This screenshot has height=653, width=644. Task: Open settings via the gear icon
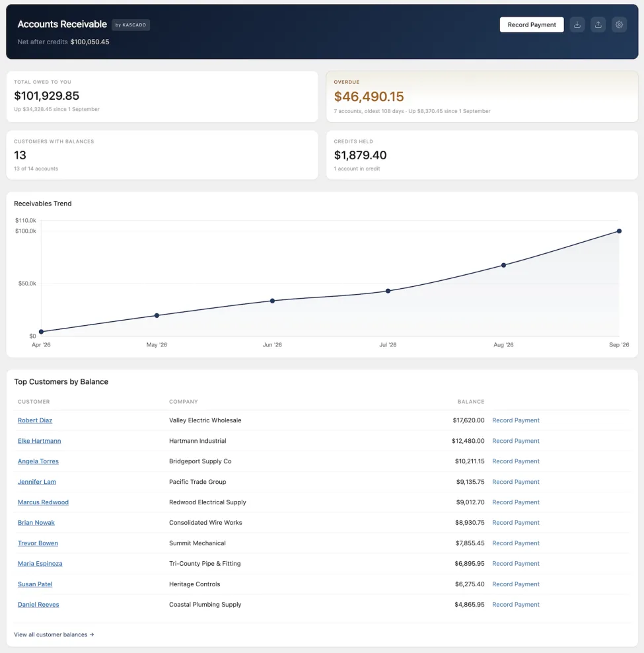619,24
